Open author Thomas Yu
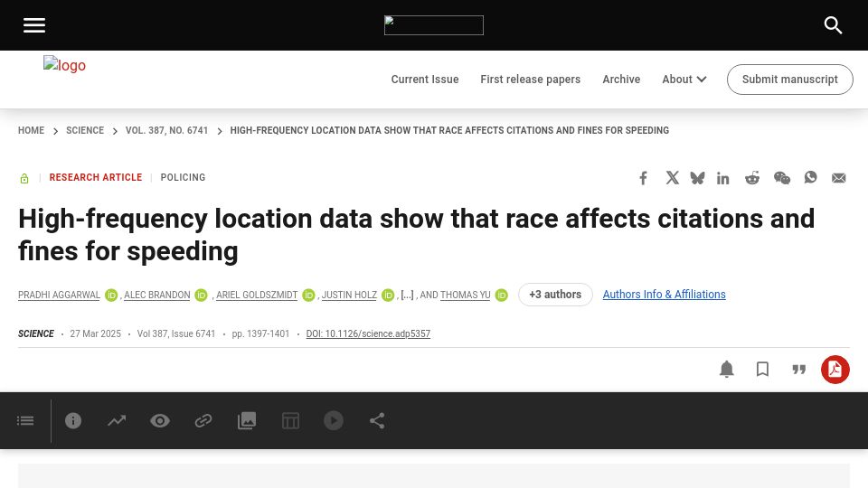 [x=466, y=295]
